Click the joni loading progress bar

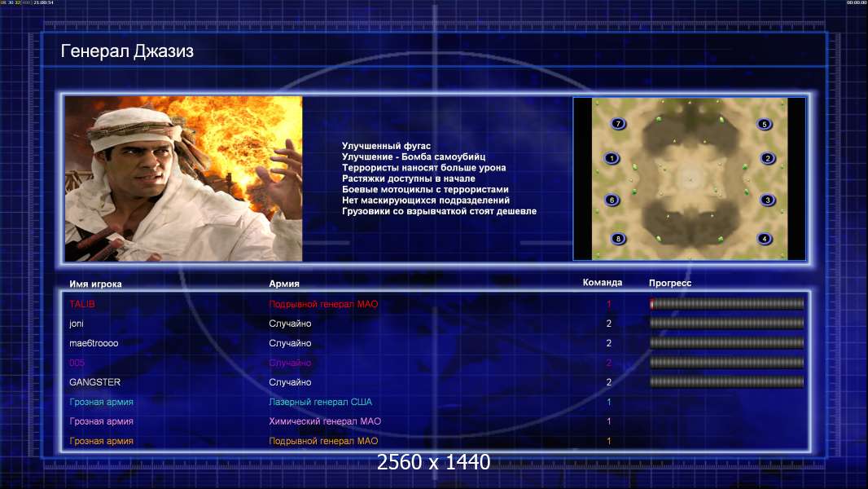[727, 323]
